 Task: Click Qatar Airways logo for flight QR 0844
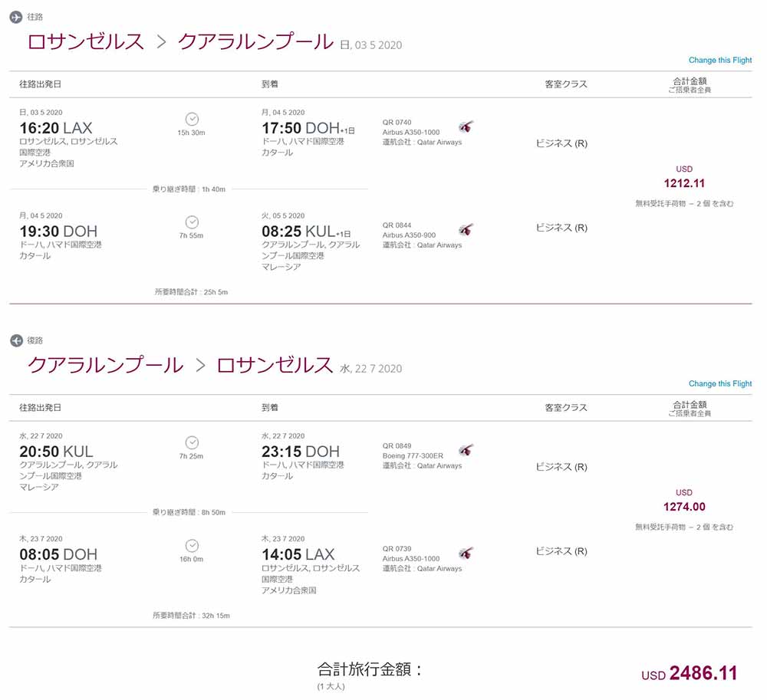tap(466, 230)
